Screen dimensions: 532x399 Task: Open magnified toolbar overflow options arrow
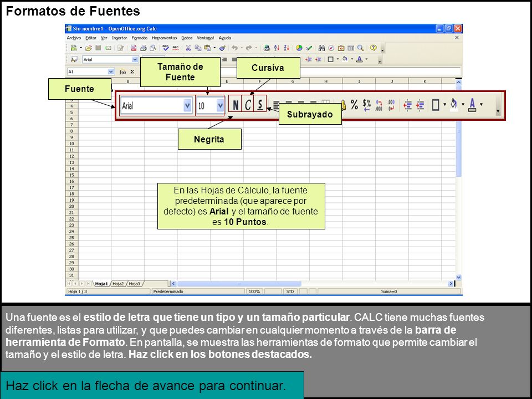(x=498, y=111)
